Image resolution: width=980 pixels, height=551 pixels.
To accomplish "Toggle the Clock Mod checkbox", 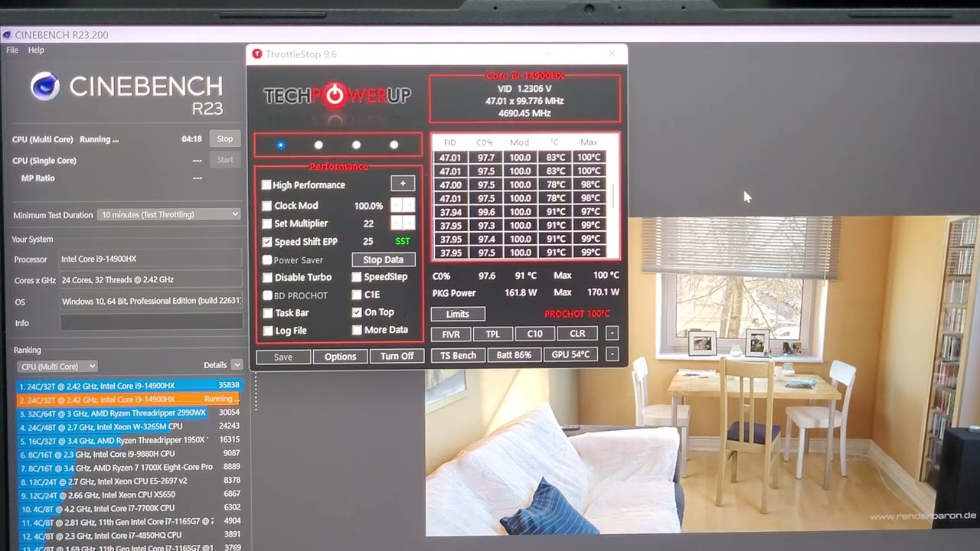I will click(x=266, y=206).
